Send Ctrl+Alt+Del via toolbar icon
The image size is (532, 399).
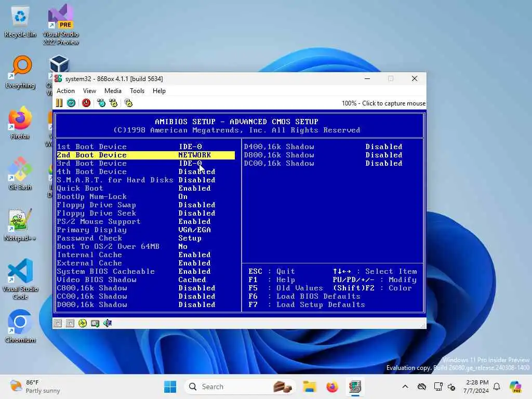point(101,103)
